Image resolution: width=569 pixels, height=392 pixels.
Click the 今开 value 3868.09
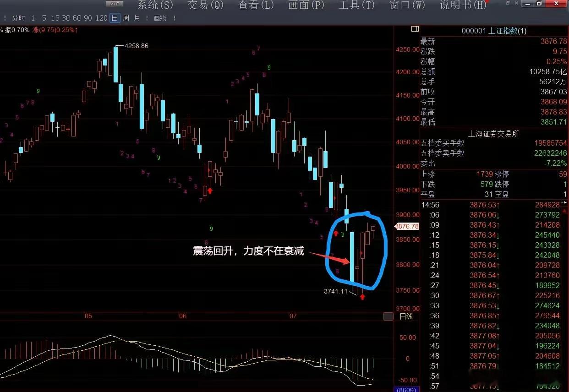coord(553,102)
